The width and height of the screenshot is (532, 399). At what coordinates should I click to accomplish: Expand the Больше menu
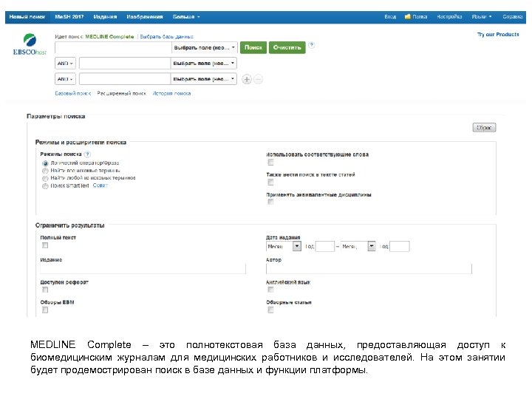(x=186, y=16)
